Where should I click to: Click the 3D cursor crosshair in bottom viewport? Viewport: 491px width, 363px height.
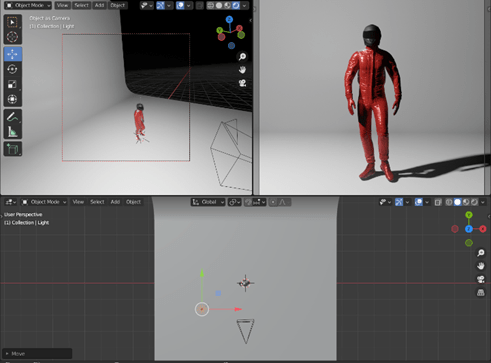point(246,283)
